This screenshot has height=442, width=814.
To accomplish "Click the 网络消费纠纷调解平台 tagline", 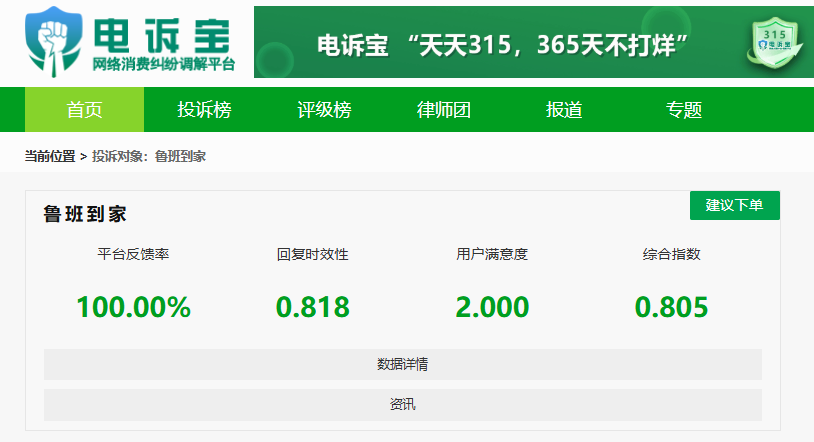I will 164,64.
